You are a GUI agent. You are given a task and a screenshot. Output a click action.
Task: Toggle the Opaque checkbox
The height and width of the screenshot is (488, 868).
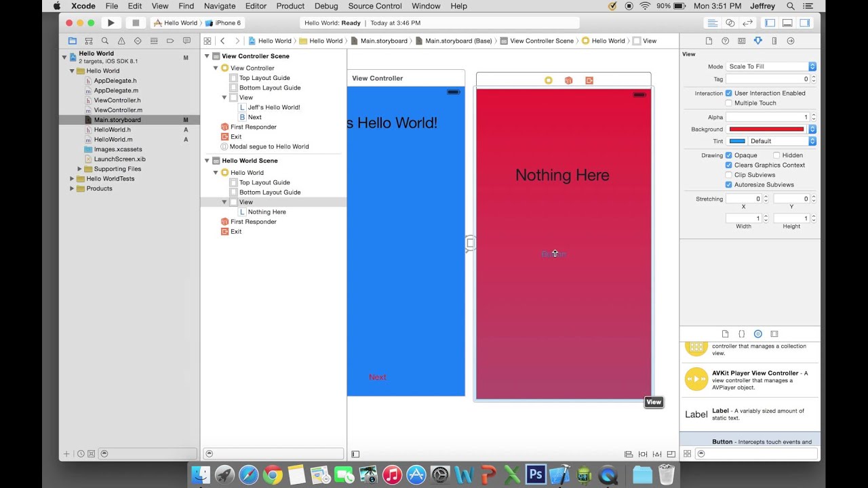[728, 155]
